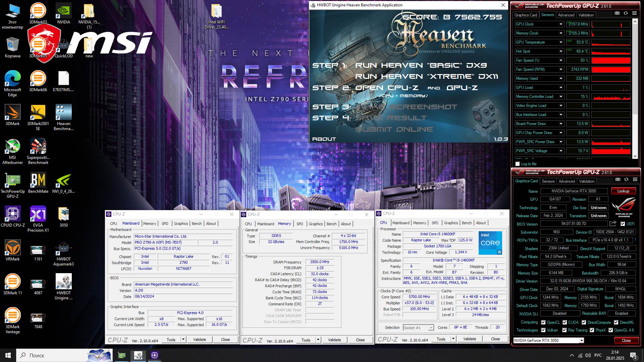
Task: Toggle CUDA computing checkbox
Action: pos(565,322)
